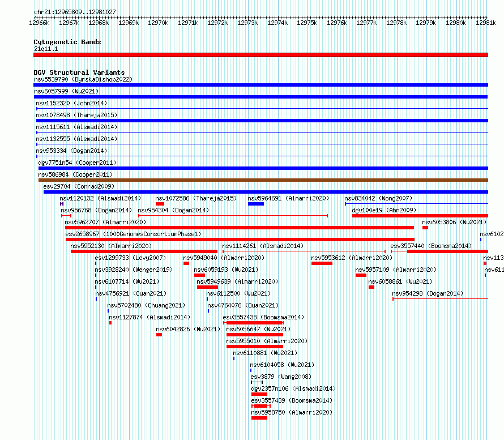Viewport: 504px width, 440px height.
Task: Select nsv5953612 (Almarri2020) label
Action: coord(352,258)
